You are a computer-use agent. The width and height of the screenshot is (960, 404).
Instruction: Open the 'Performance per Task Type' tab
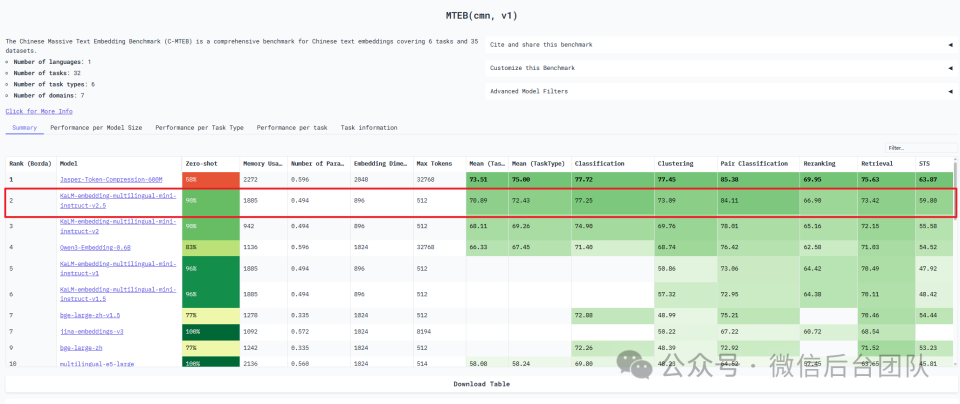200,128
